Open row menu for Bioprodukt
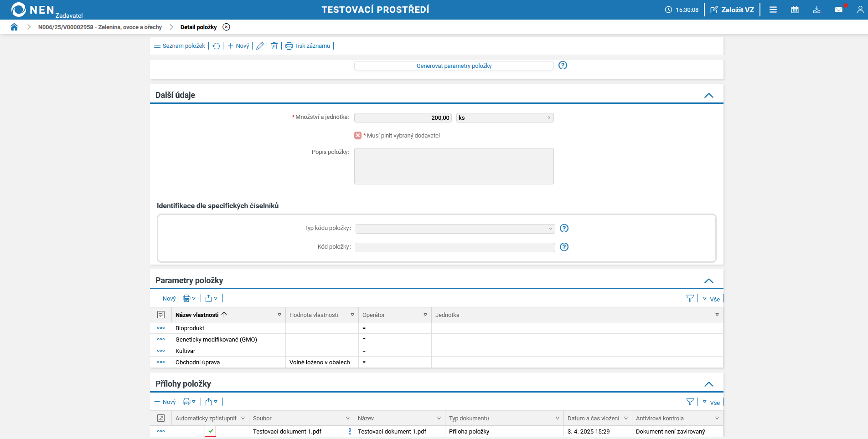868x439 pixels. tap(161, 328)
